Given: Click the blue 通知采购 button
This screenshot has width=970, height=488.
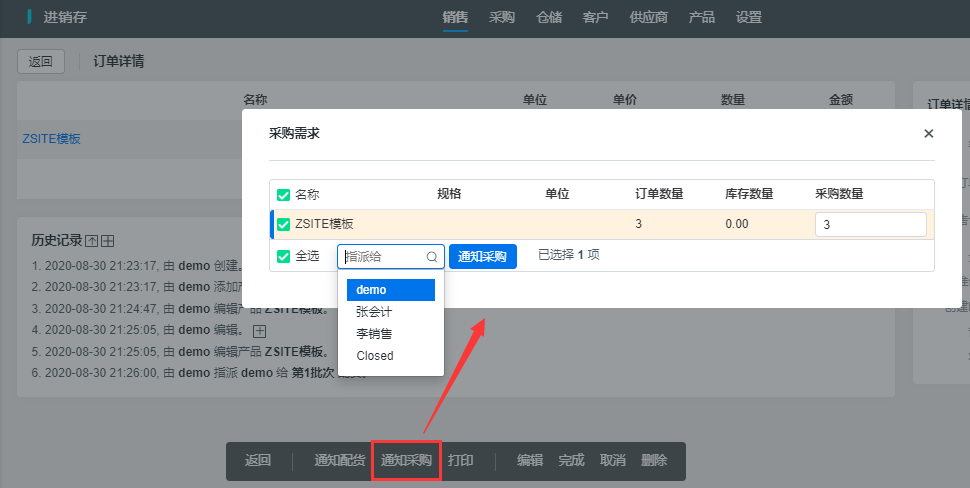Looking at the screenshot, I should click(x=482, y=257).
